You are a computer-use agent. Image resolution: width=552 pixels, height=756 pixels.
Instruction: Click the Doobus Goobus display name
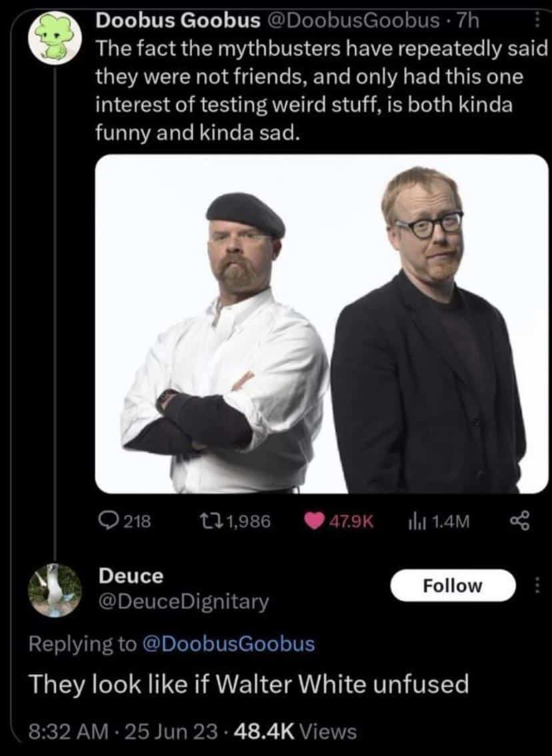coord(178,21)
